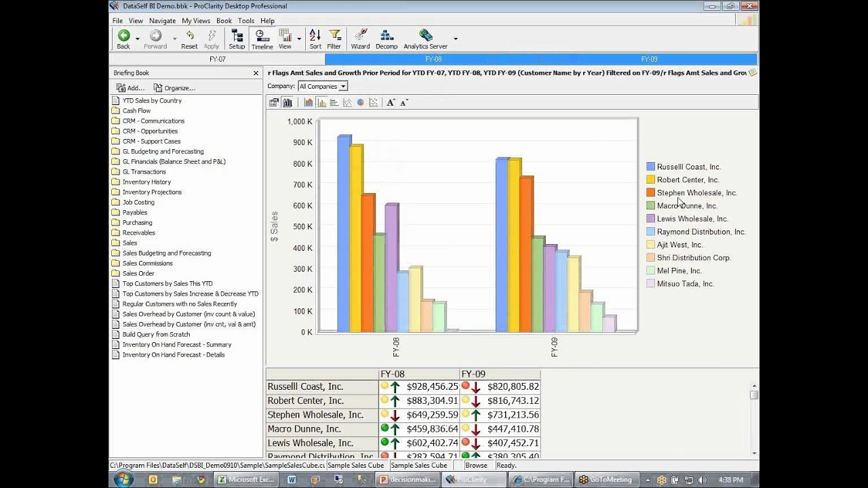Click the Forward navigation button
The width and height of the screenshot is (868, 488).
pos(155,39)
